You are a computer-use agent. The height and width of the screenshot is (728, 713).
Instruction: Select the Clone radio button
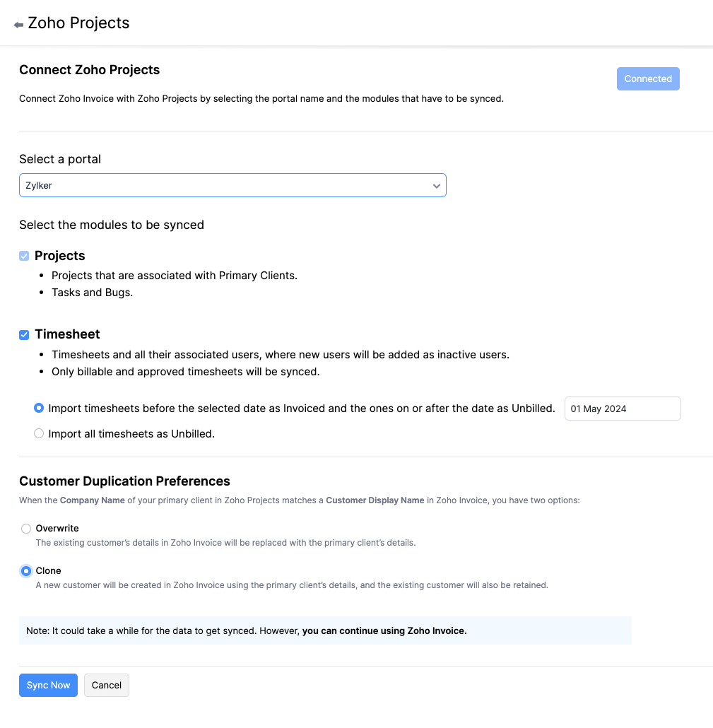click(26, 571)
